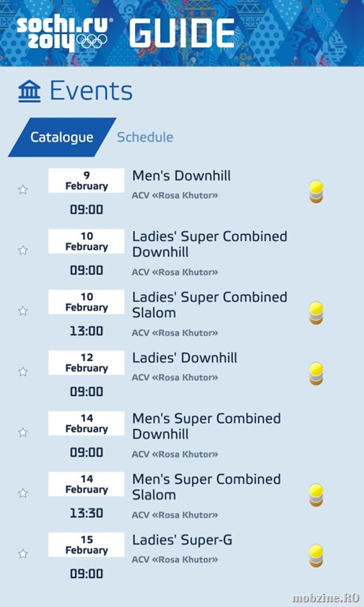Click the Sochi.ru 2014 Olympic logo

[x=62, y=33]
